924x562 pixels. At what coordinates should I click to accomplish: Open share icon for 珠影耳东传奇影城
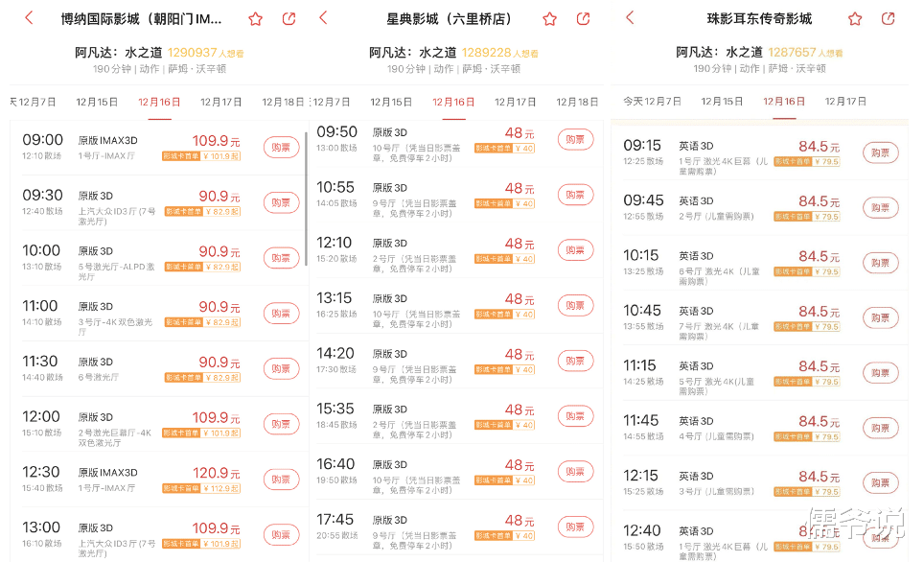click(888, 19)
